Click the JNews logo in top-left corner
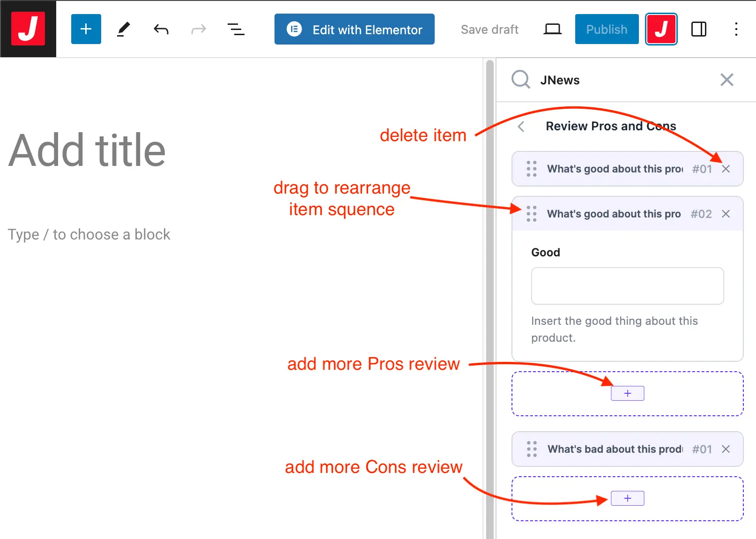The image size is (756, 539). tap(28, 29)
